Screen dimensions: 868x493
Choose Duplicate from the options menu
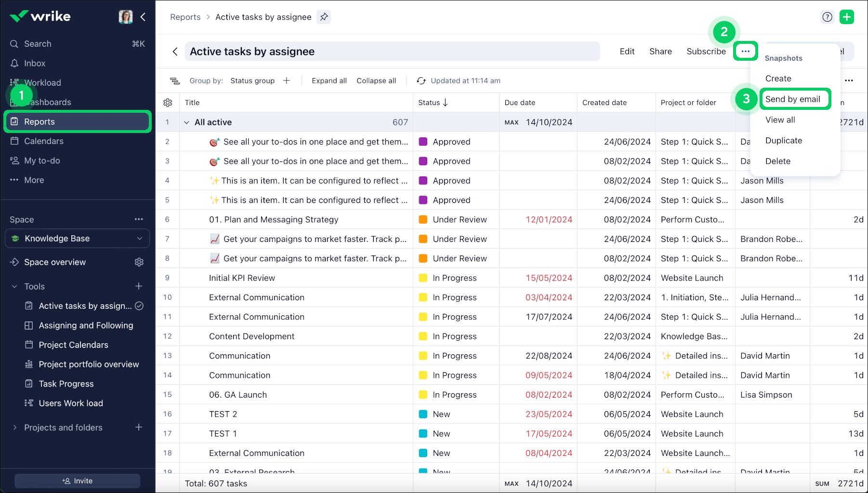click(784, 140)
